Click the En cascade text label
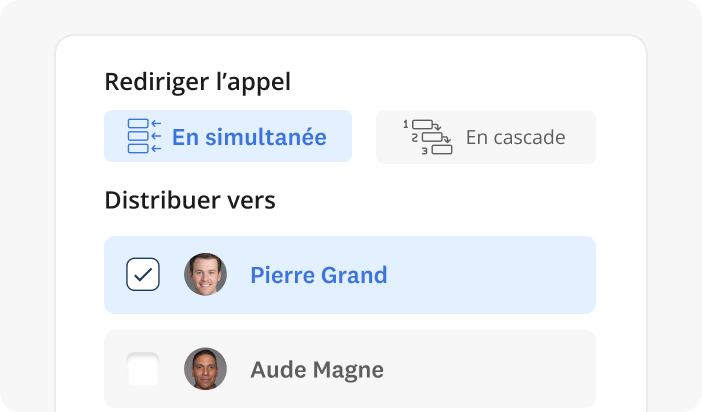This screenshot has height=412, width=702. (515, 137)
